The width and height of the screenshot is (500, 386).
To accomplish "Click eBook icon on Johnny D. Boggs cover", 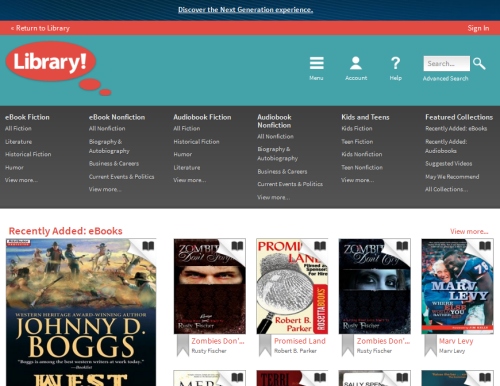I will tap(148, 246).
